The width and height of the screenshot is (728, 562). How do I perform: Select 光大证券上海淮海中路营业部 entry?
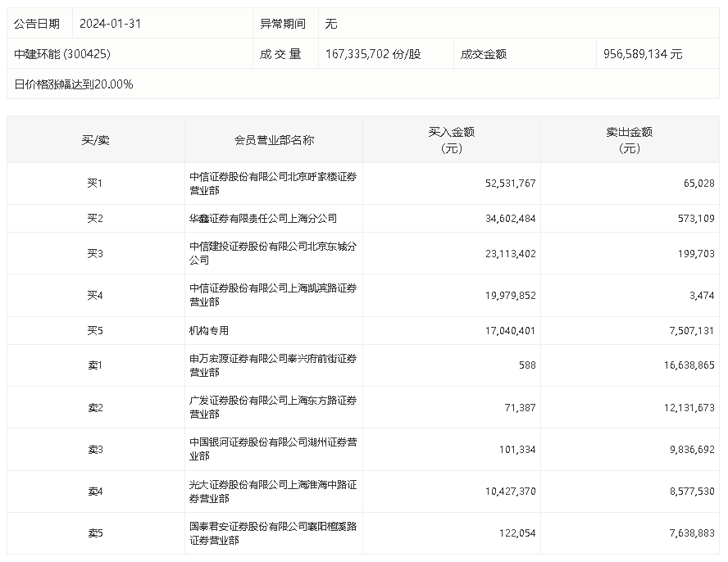point(273,491)
